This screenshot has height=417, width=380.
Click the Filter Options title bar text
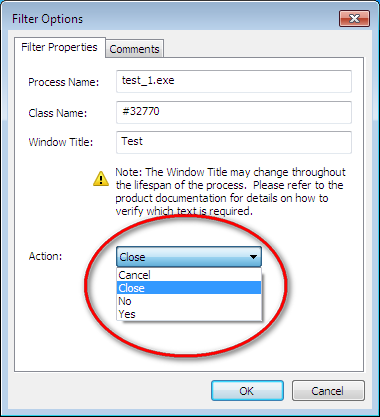(x=47, y=19)
